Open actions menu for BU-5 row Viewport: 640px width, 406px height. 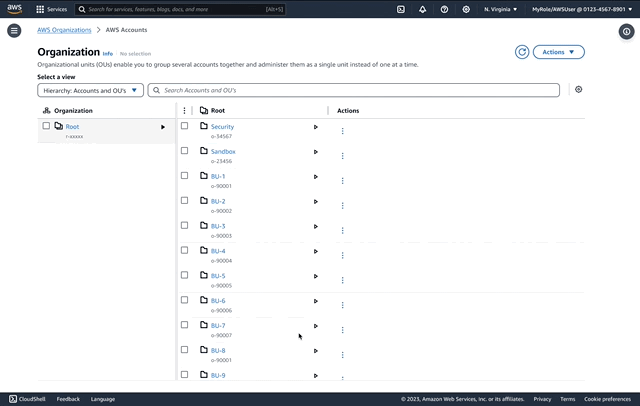pos(342,280)
